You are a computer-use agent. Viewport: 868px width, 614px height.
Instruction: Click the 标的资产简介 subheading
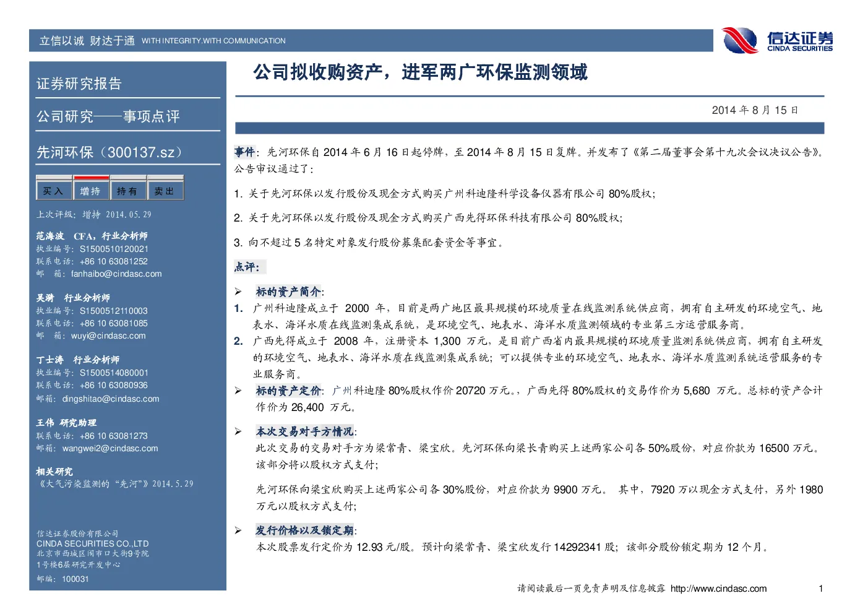click(x=288, y=292)
